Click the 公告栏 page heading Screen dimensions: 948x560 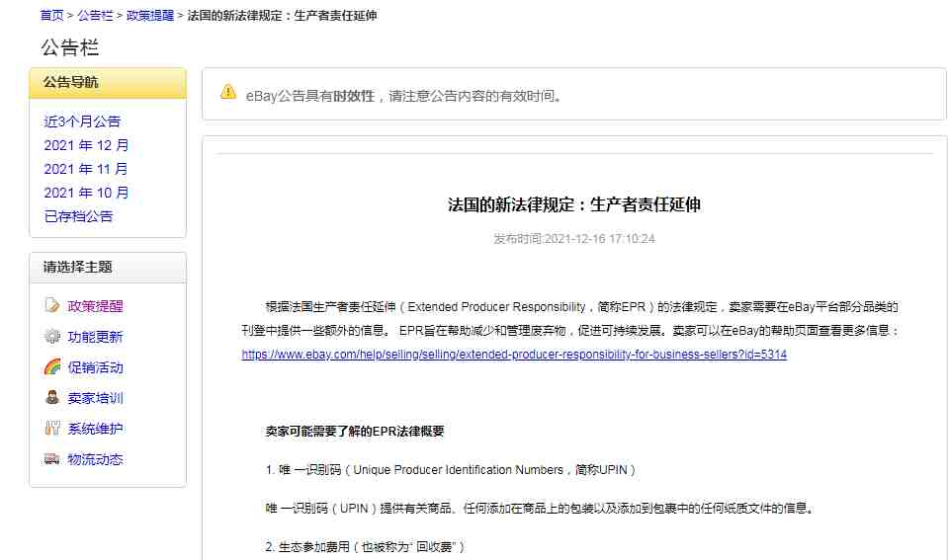(69, 47)
